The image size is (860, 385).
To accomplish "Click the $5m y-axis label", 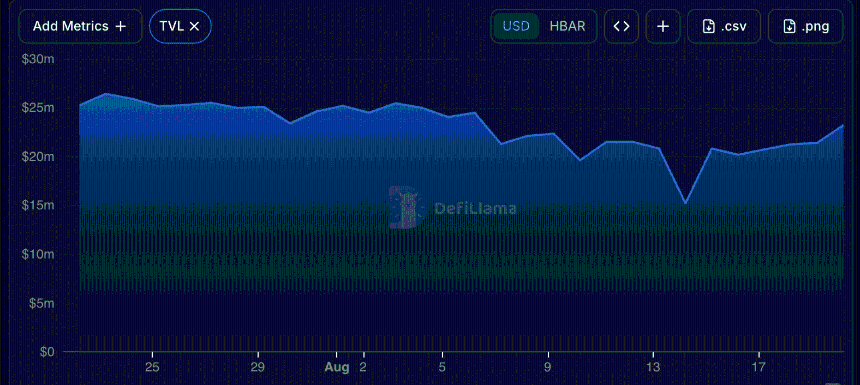I will (42, 303).
